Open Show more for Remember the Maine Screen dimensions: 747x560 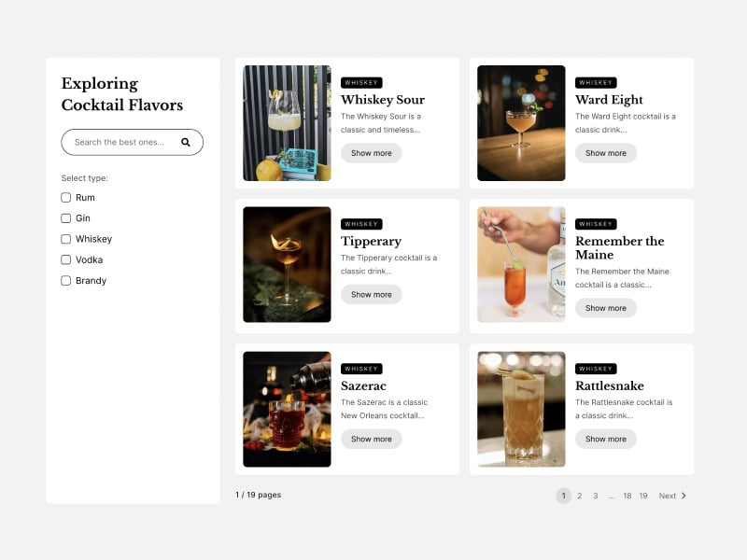coord(605,308)
